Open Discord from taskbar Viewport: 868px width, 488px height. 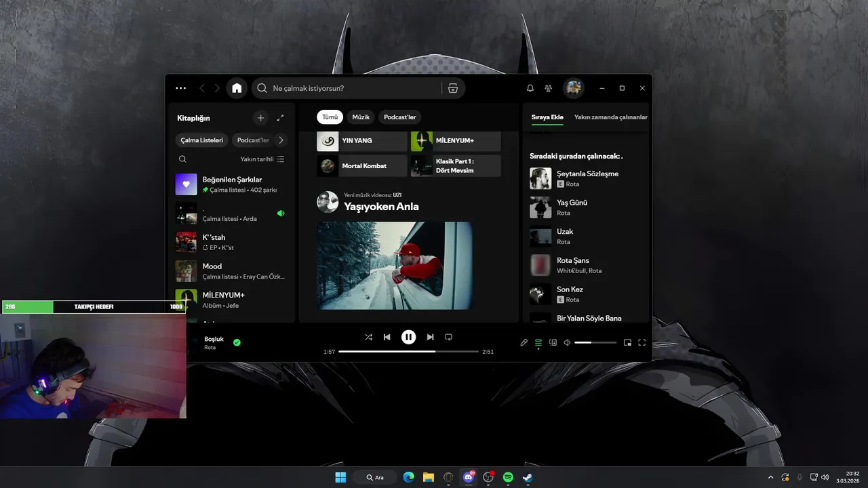click(468, 477)
